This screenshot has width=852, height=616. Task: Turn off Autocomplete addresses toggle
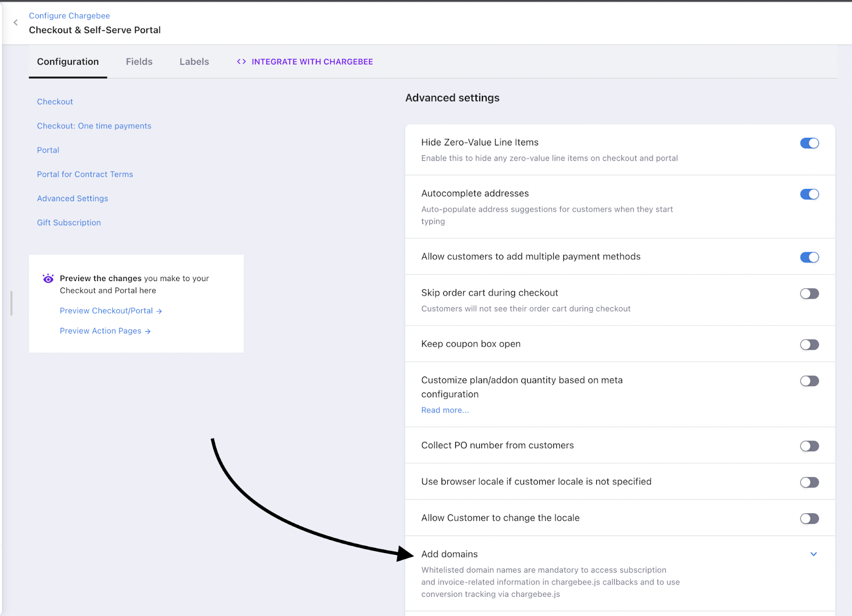coord(809,194)
